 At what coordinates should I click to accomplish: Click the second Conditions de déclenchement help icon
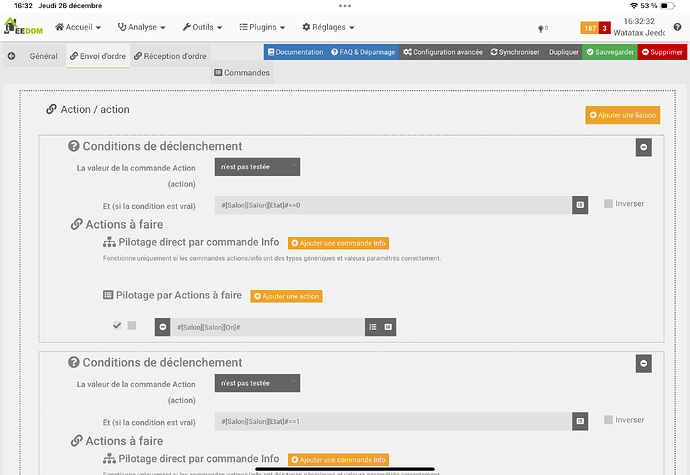coord(73,362)
